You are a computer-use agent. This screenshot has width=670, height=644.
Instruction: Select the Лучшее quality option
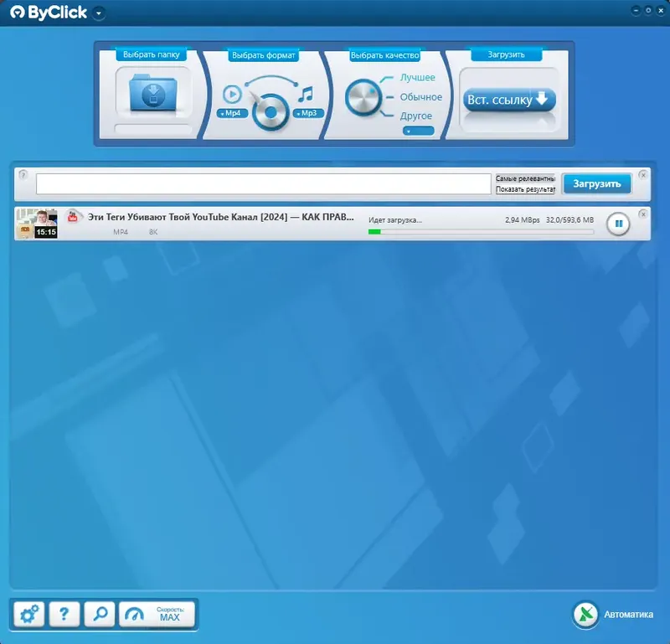420,77
